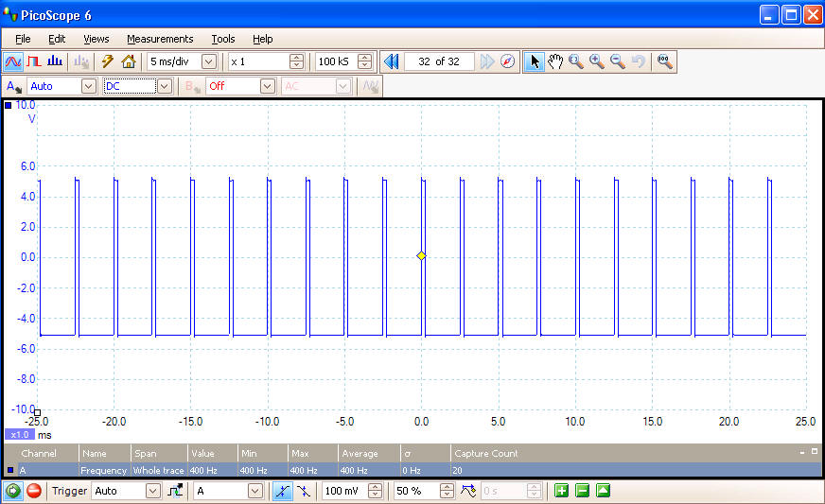
Task: Open the Buffer Navigator compass icon
Action: [x=508, y=61]
